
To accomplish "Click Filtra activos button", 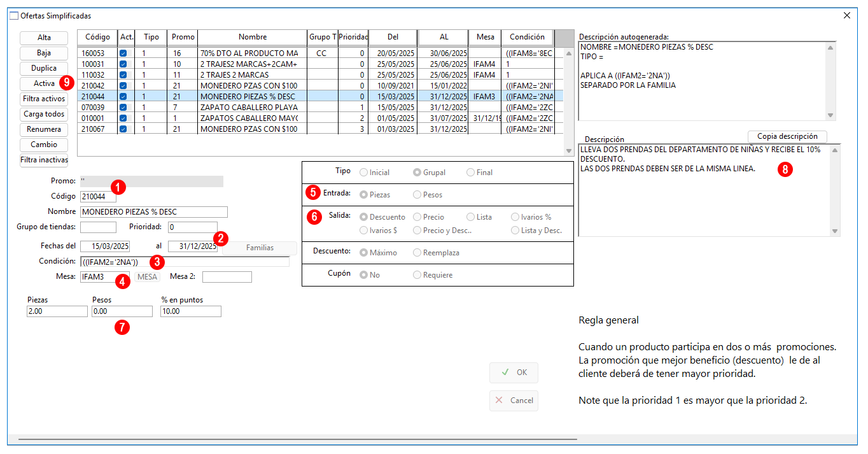I will coord(44,99).
